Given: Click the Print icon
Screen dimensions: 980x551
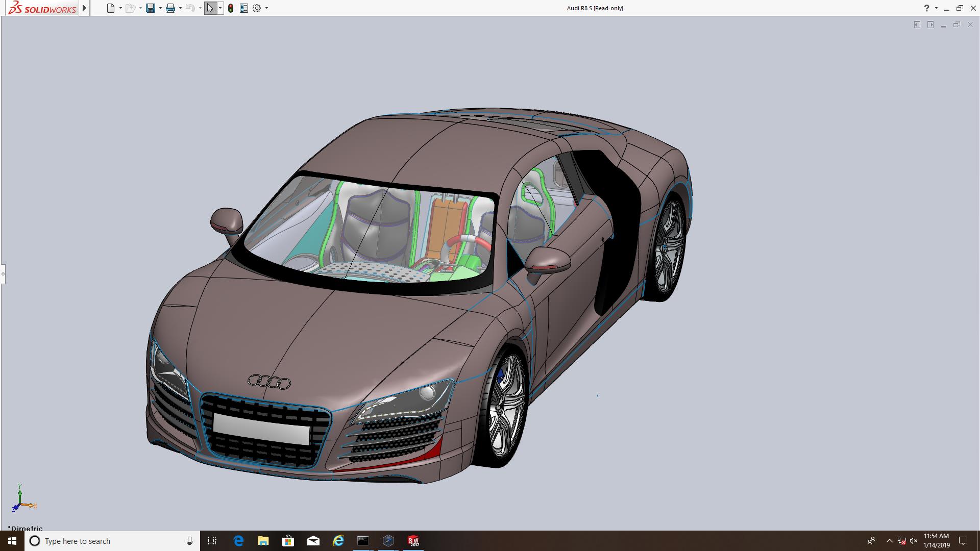Looking at the screenshot, I should (170, 8).
